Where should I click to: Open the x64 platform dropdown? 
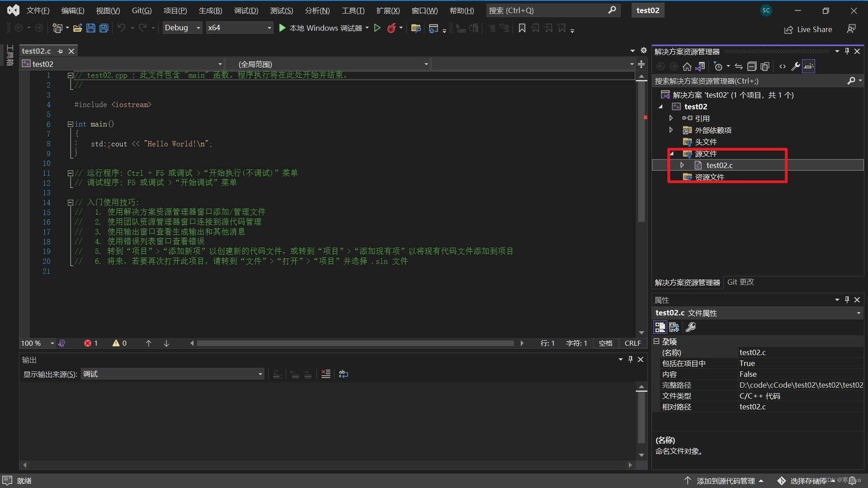point(240,28)
